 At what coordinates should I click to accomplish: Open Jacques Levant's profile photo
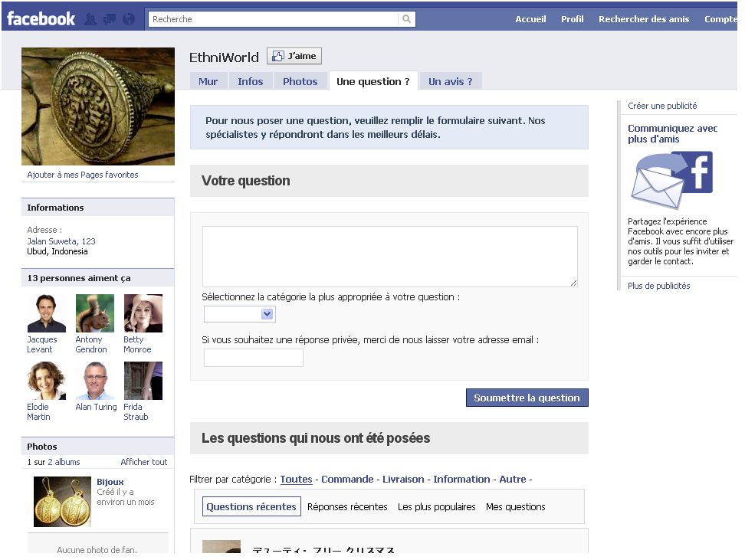point(47,313)
